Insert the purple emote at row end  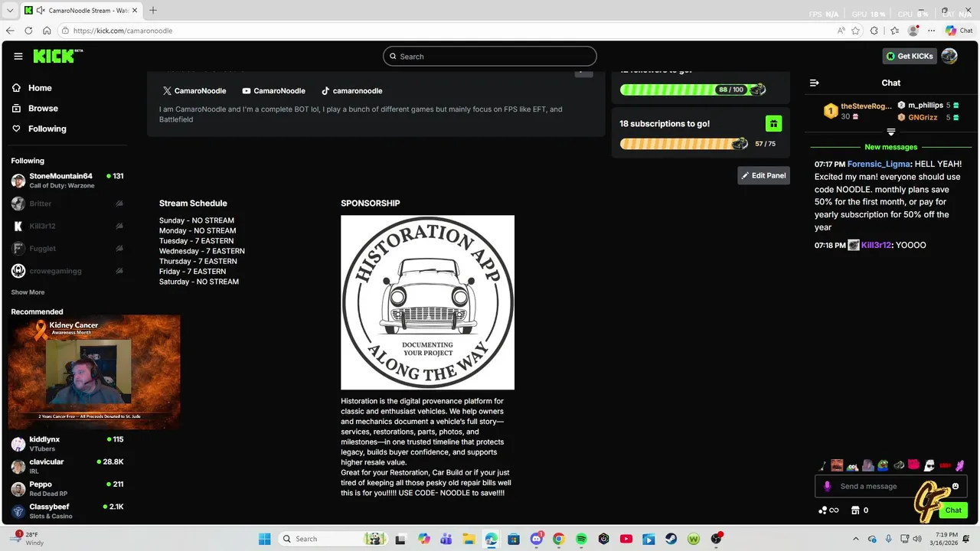960,465
